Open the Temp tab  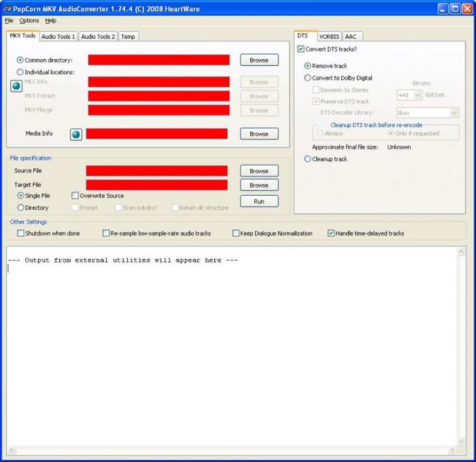click(128, 36)
